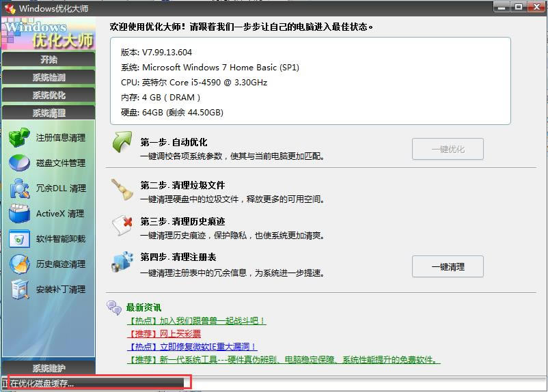Select the 软件智能卸载 label text
The width and height of the screenshot is (548, 392).
(61, 239)
